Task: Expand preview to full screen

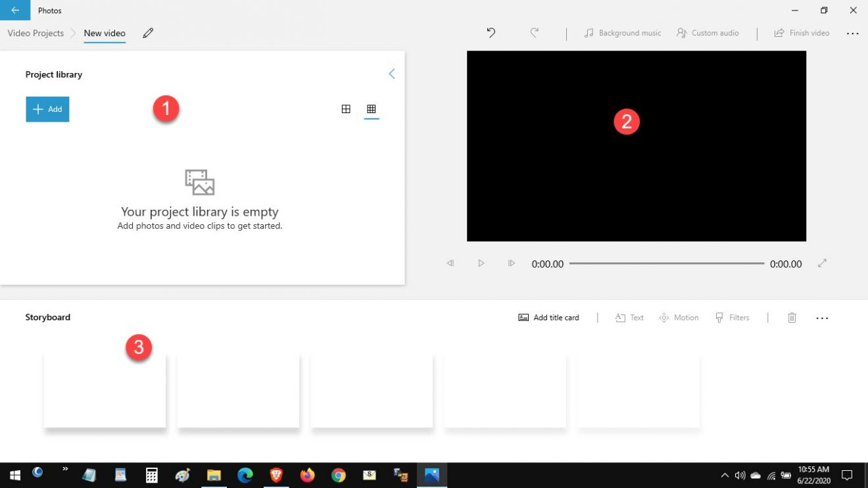Action: (x=822, y=263)
